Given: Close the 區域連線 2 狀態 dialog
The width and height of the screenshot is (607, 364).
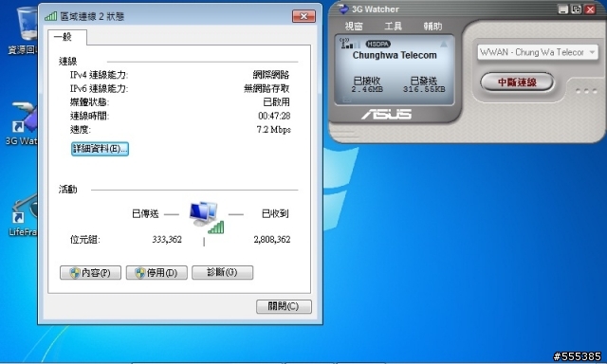Looking at the screenshot, I should [303, 16].
